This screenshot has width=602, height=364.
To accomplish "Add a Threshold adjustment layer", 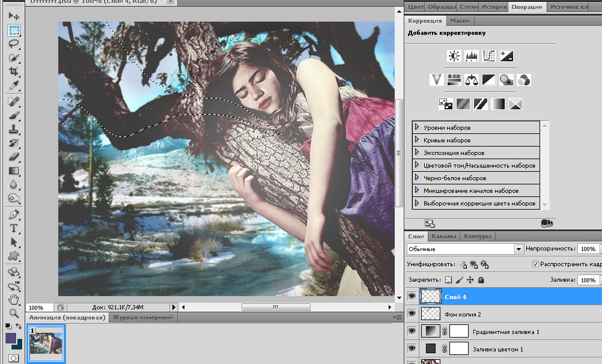I will tap(481, 104).
